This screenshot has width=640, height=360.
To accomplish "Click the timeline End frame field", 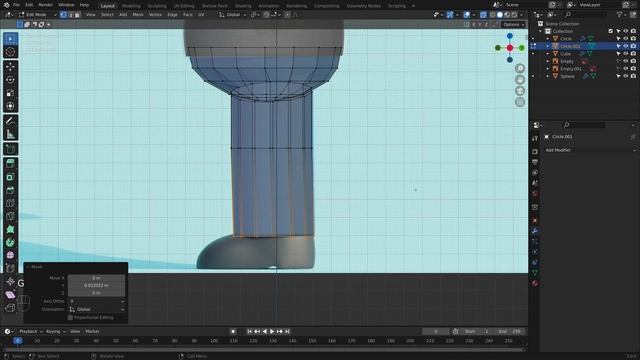I will [510, 331].
